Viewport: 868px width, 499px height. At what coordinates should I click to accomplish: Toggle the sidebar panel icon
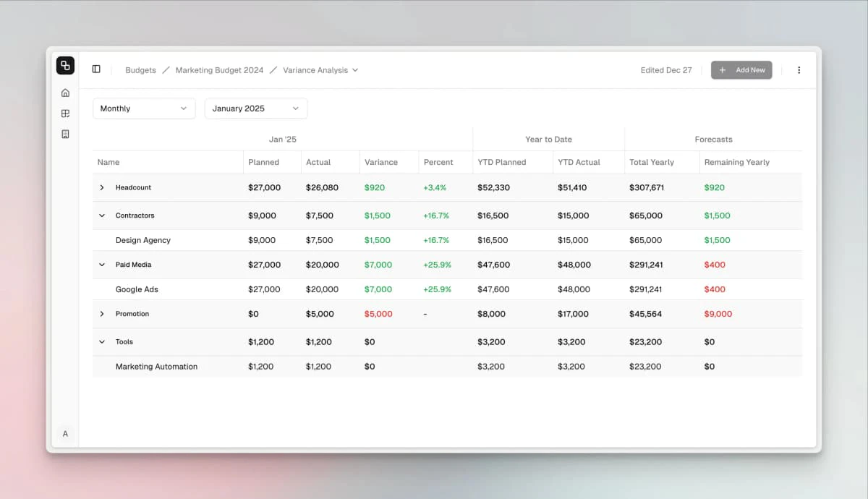click(x=96, y=69)
